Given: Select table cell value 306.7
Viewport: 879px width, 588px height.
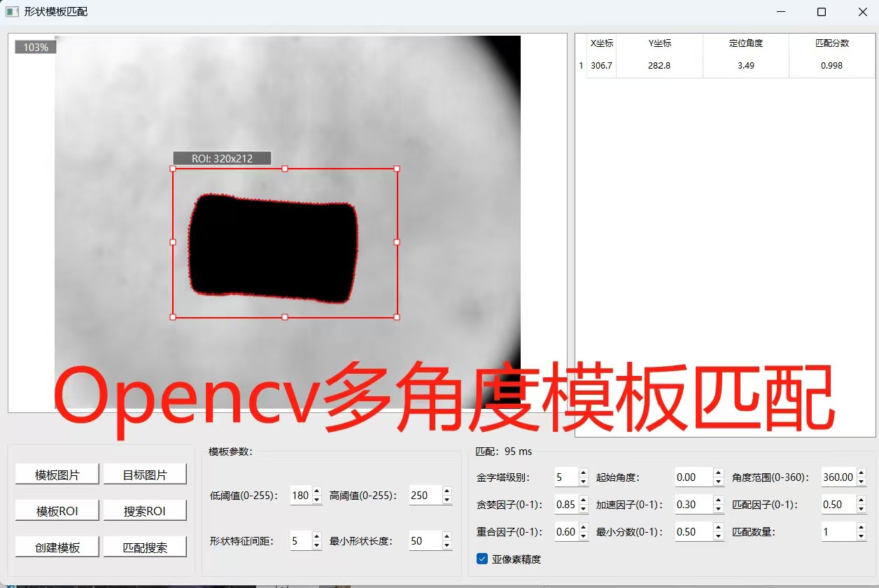Looking at the screenshot, I should click(x=602, y=66).
